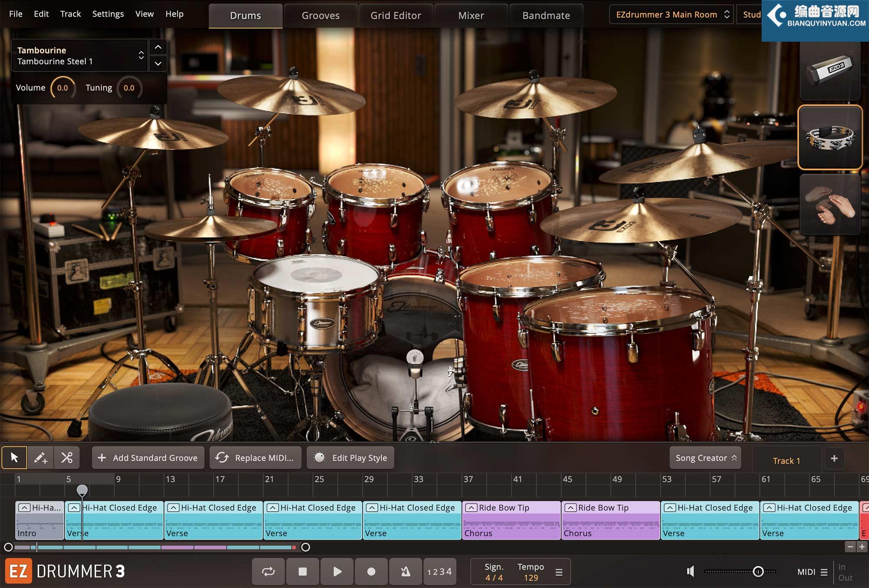
Task: Click Add Standard Groove button
Action: click(x=148, y=458)
